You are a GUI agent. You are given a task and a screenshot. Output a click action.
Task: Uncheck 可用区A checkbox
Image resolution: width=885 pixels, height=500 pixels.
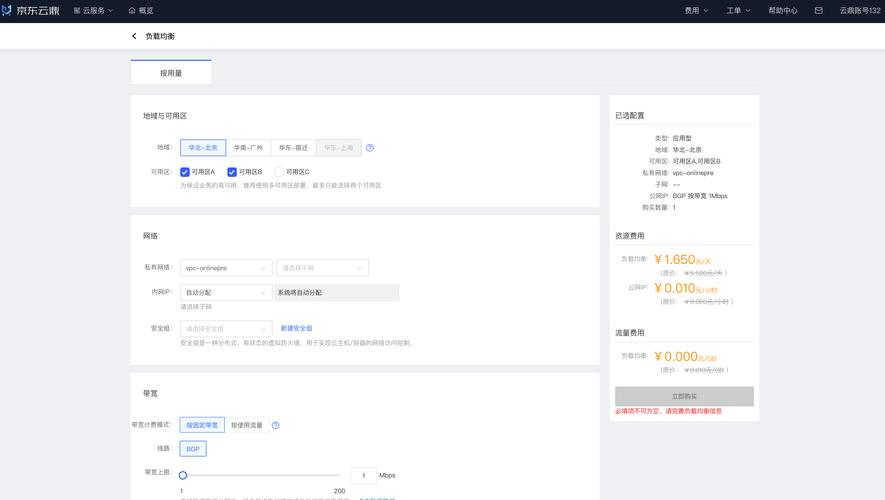[185, 172]
